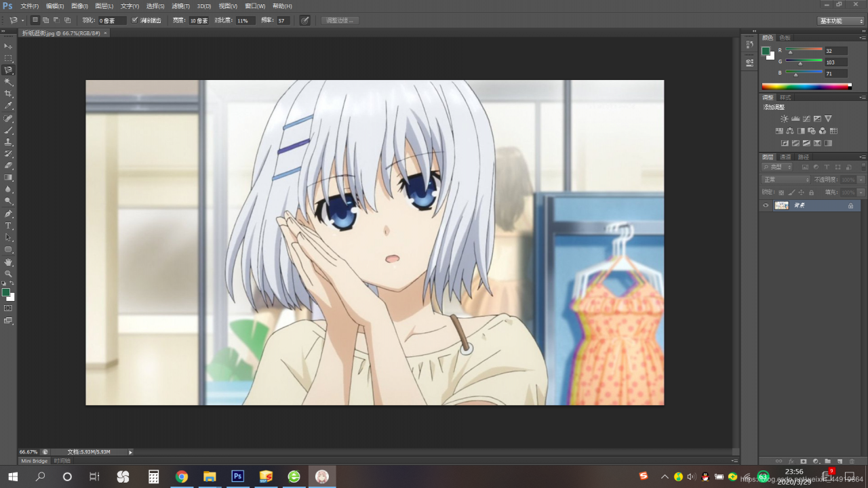Click the red R slider in Color panel

point(804,49)
